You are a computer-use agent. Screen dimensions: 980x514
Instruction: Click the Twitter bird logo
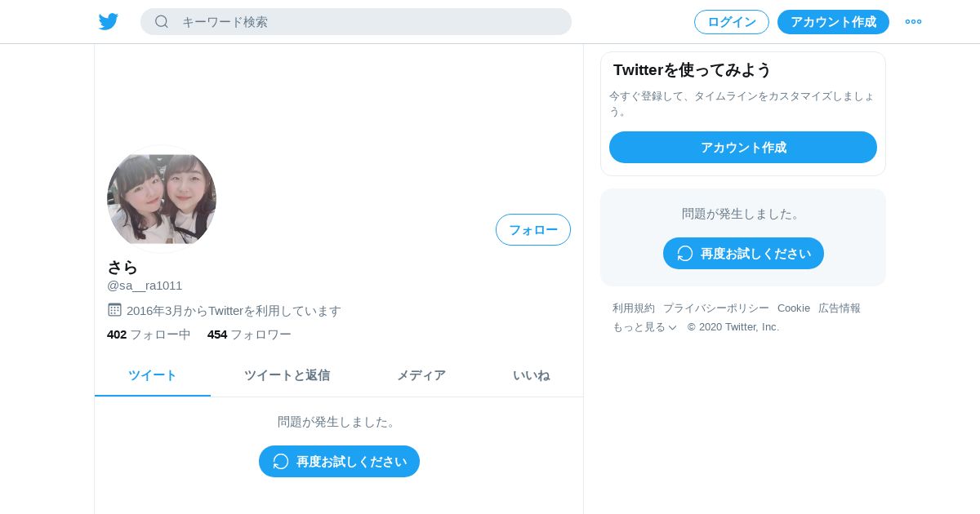click(109, 21)
